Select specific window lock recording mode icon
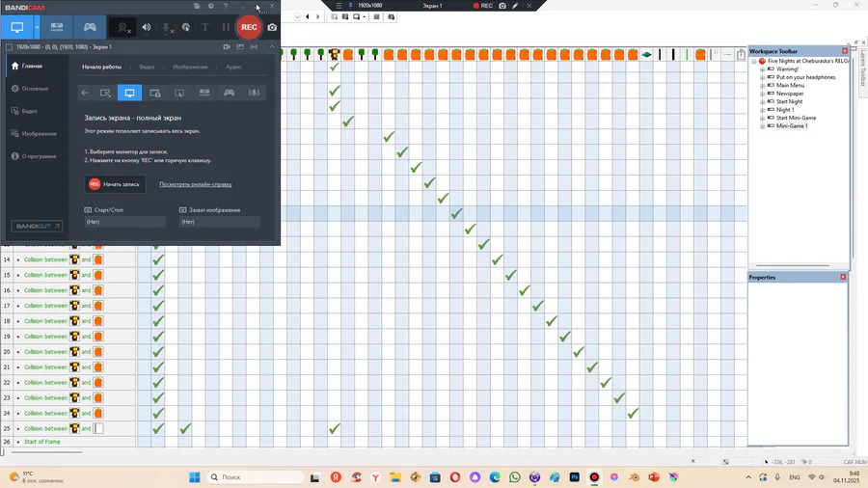 155,93
